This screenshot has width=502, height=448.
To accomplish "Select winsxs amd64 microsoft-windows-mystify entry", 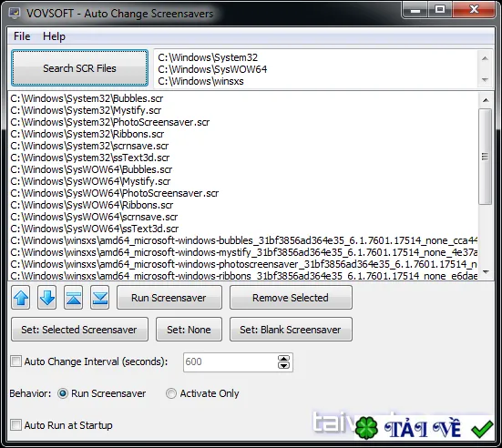I will 243,252.
